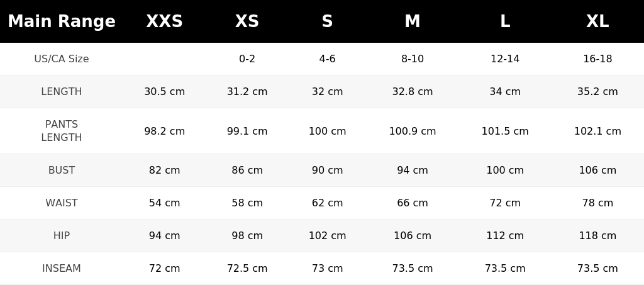This screenshot has height=285, width=644.
Task: Click the 72.5 cm inseam cell
Action: tap(247, 268)
